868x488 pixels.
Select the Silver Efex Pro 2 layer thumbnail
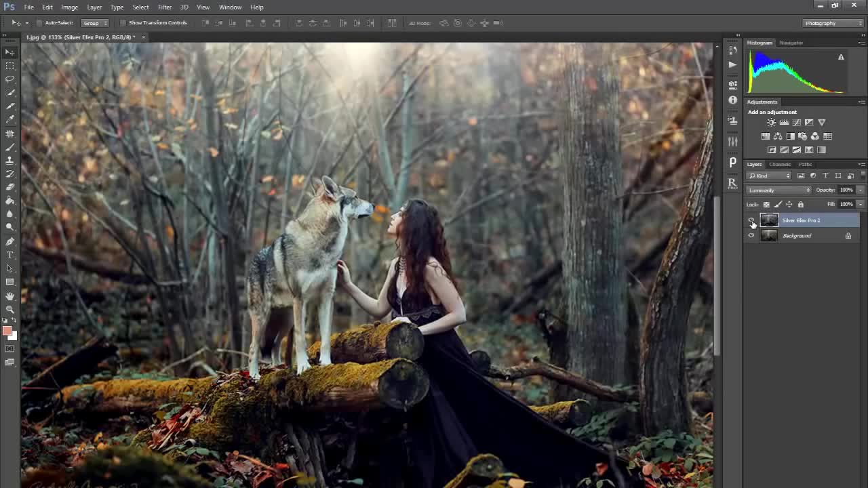[769, 220]
